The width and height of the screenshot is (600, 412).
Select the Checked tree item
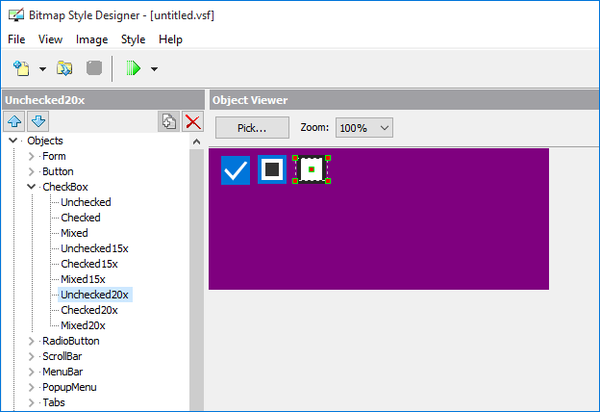click(x=80, y=218)
